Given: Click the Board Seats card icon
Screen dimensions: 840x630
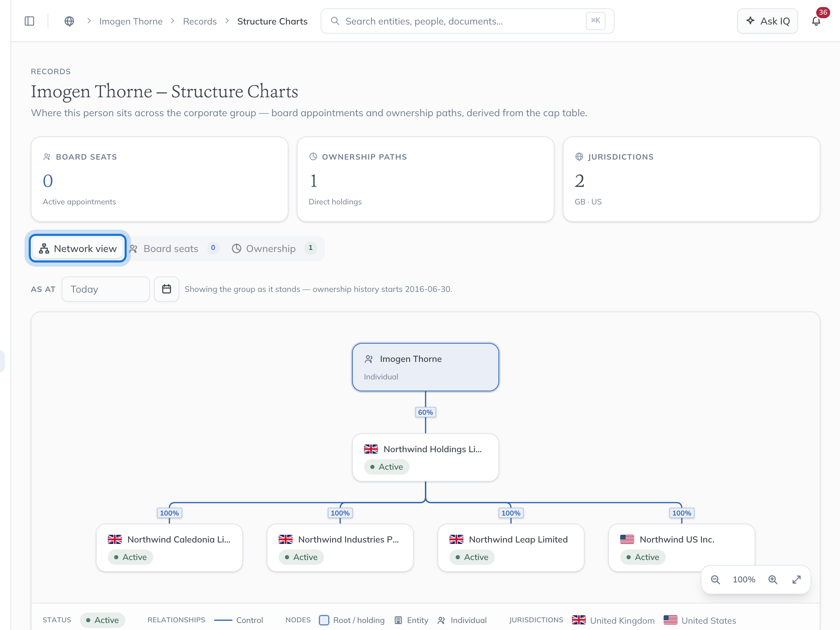Looking at the screenshot, I should [x=47, y=156].
